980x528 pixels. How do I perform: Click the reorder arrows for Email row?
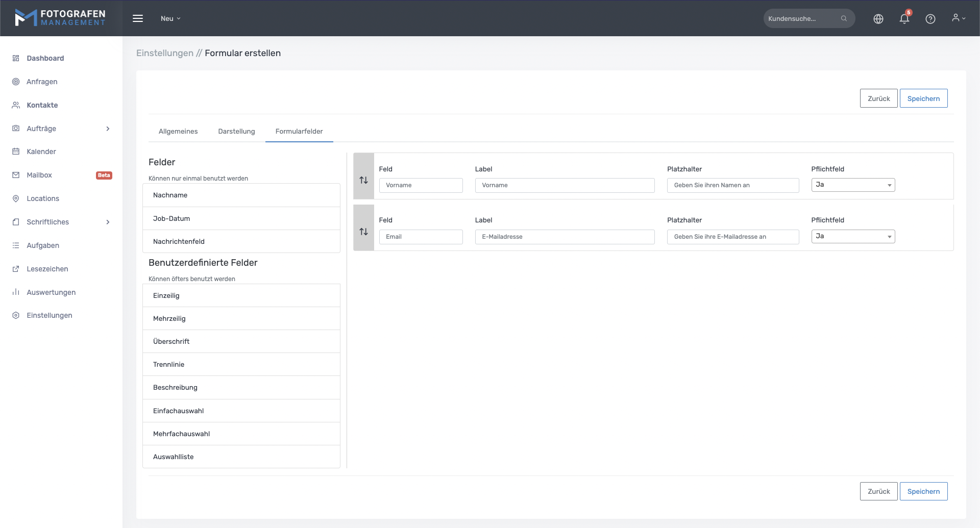(x=363, y=232)
